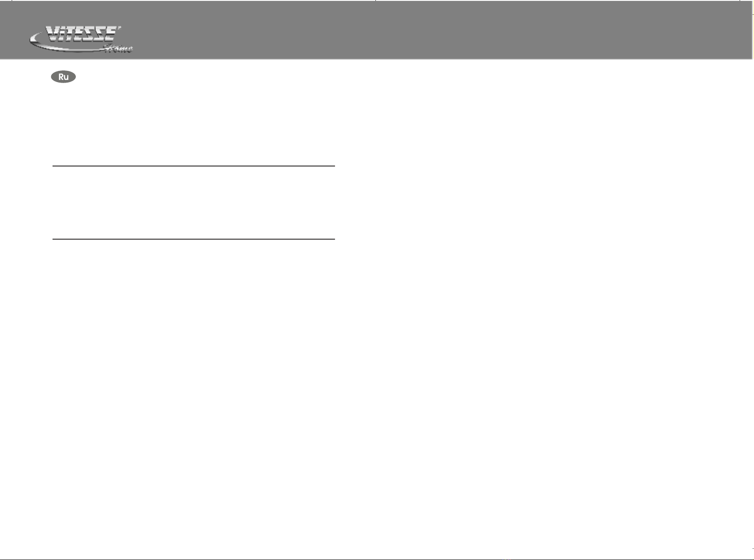Click the bottom edge of the gray banner

point(376,58)
